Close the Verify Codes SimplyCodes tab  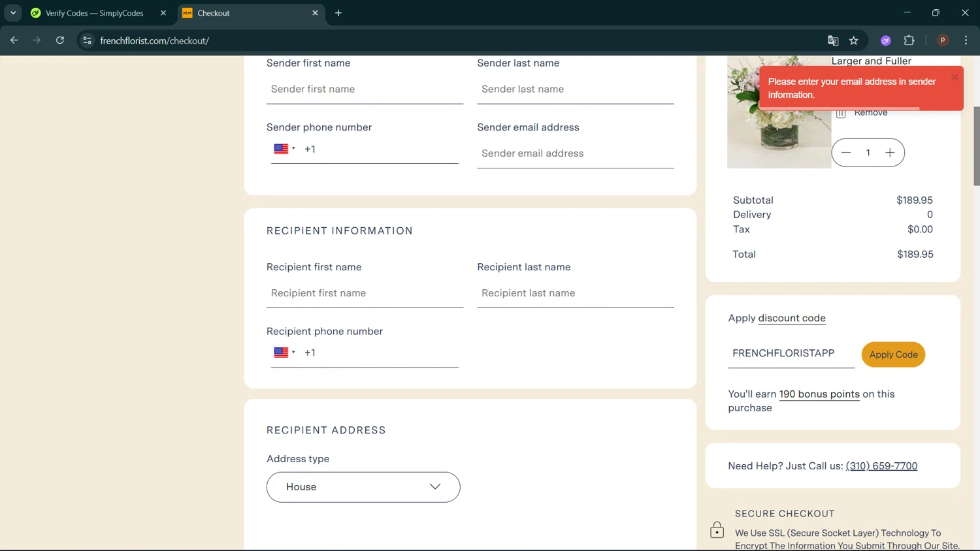[x=163, y=13]
